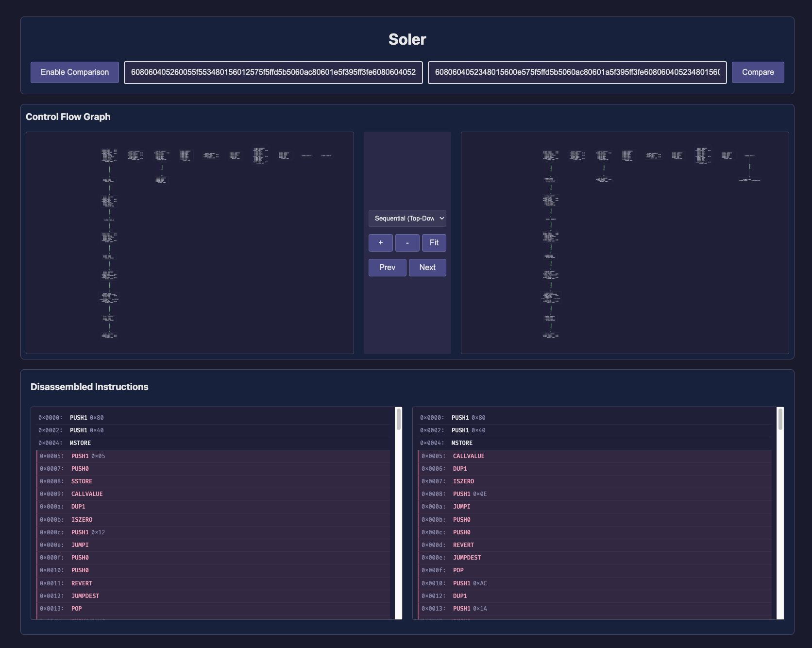Select left panel CALLVALUE at 0x0009
Image resolution: width=812 pixels, height=648 pixels.
(x=87, y=494)
